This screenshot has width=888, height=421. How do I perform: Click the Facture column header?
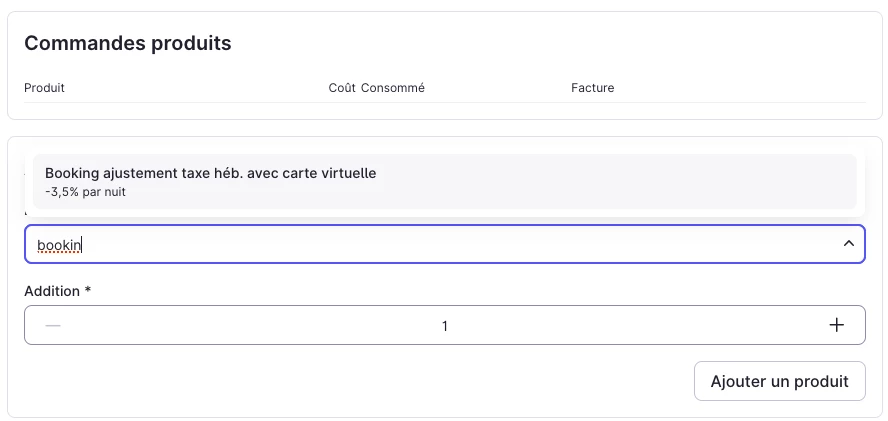coord(592,88)
